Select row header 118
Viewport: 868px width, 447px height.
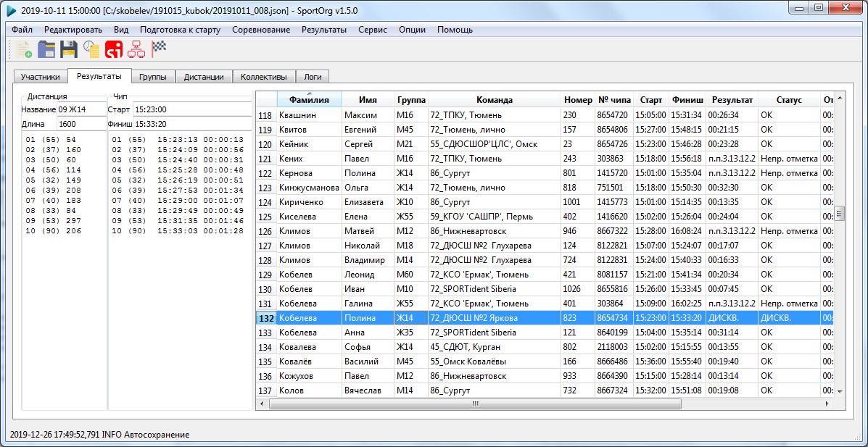pyautogui.click(x=266, y=115)
